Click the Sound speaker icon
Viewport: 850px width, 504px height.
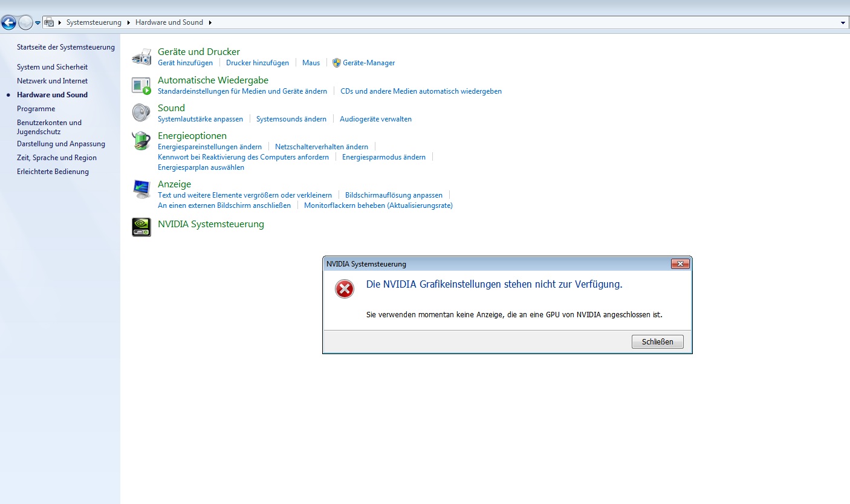coord(141,113)
